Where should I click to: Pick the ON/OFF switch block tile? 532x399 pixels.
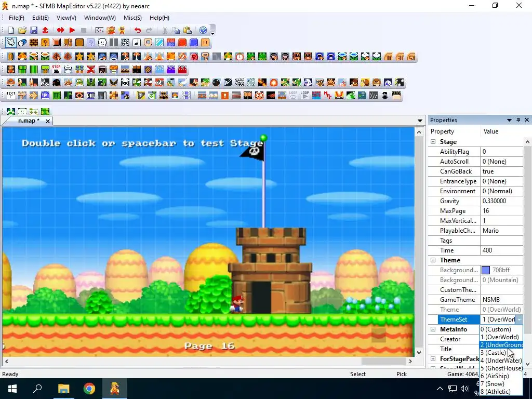click(x=171, y=43)
